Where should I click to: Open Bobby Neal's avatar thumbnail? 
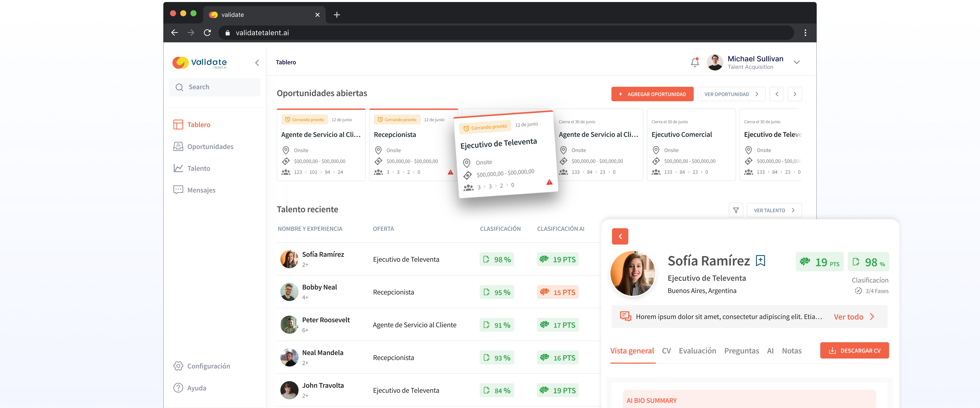tap(289, 292)
